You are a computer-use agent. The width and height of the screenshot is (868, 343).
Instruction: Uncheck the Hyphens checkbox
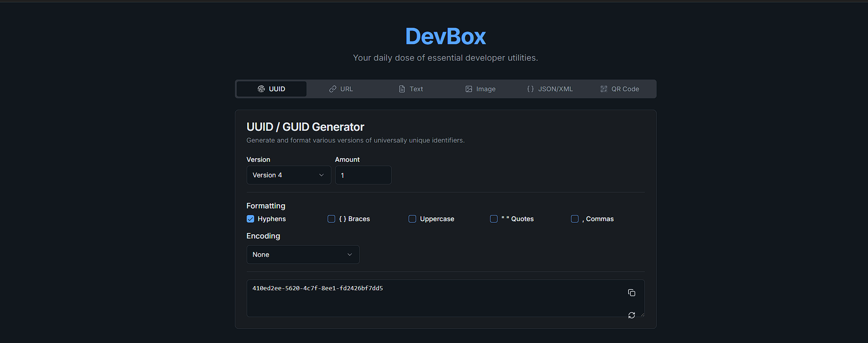[x=250, y=219]
